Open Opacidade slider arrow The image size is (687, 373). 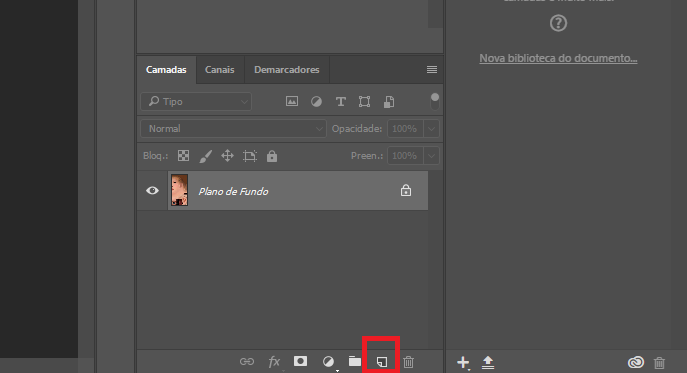[431, 129]
